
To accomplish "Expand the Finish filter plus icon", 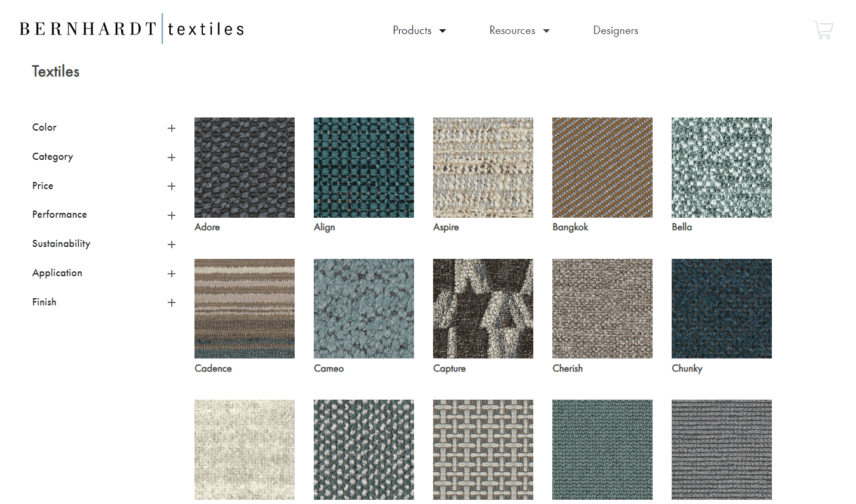I will point(171,302).
